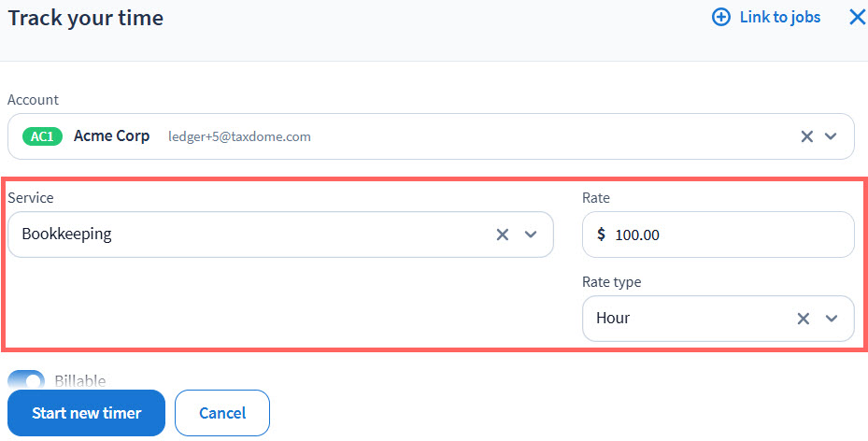Click the dollar sign in Rate field
868x441 pixels.
tap(601, 235)
